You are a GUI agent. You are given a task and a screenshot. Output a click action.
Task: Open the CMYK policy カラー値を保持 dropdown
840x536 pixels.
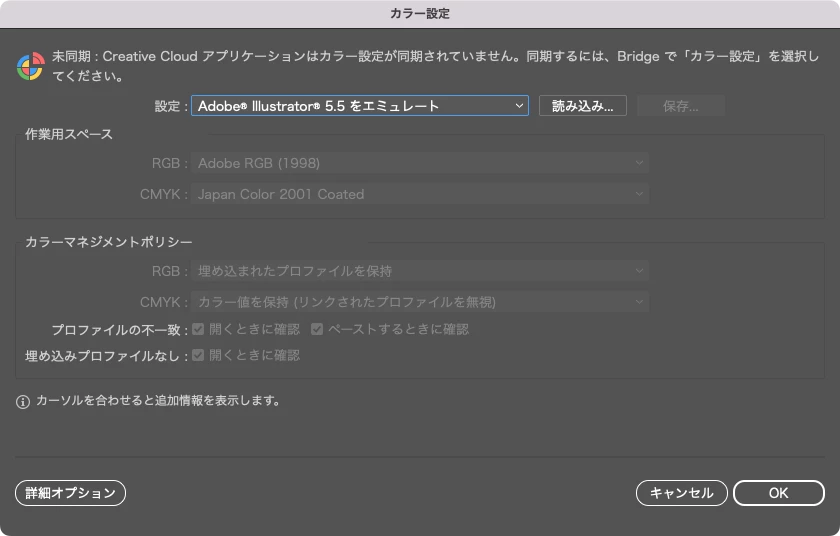(420, 302)
